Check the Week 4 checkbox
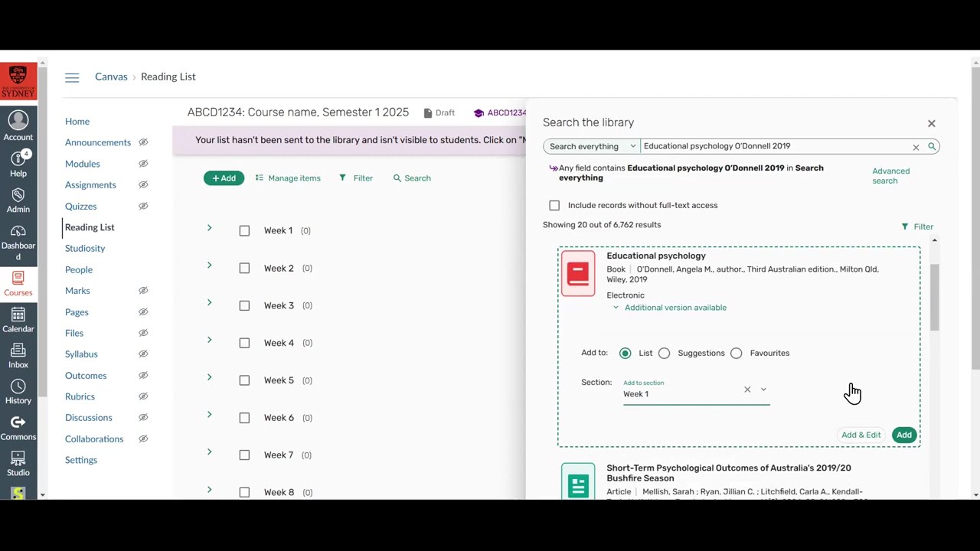Viewport: 980px width, 551px height. [x=244, y=343]
